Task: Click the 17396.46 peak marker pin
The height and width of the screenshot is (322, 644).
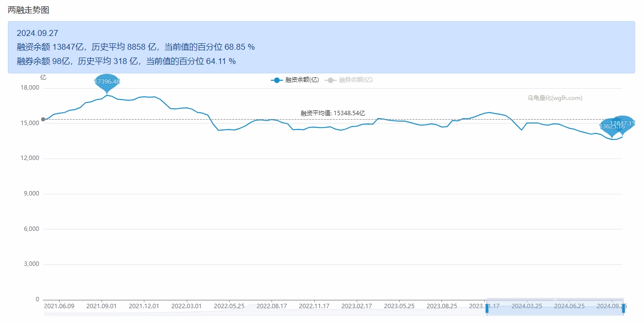Action: 107,82
